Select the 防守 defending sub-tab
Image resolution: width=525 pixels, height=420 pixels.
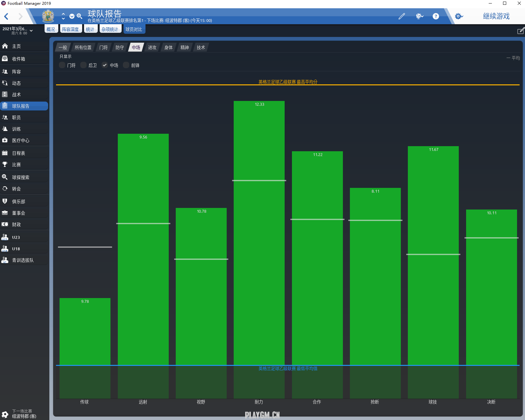pyautogui.click(x=120, y=47)
